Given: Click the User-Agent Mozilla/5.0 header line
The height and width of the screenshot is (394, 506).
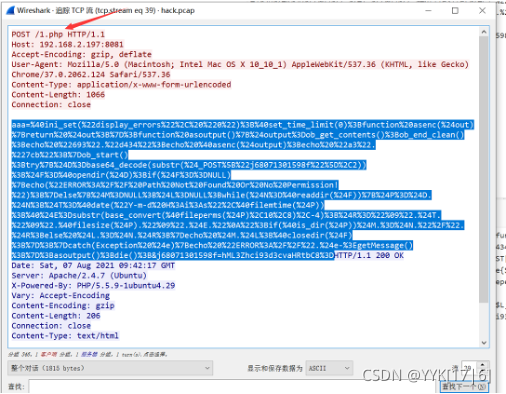Looking at the screenshot, I should [240, 64].
